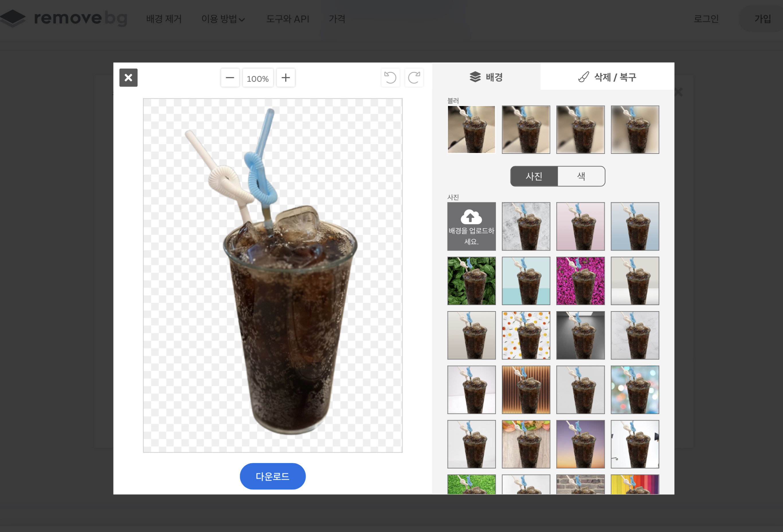Click the zoom out minus button
The image size is (783, 532).
[x=230, y=78]
